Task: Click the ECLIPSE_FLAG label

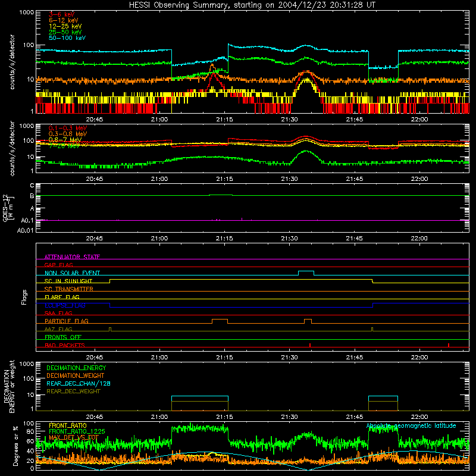Action: tap(65, 305)
